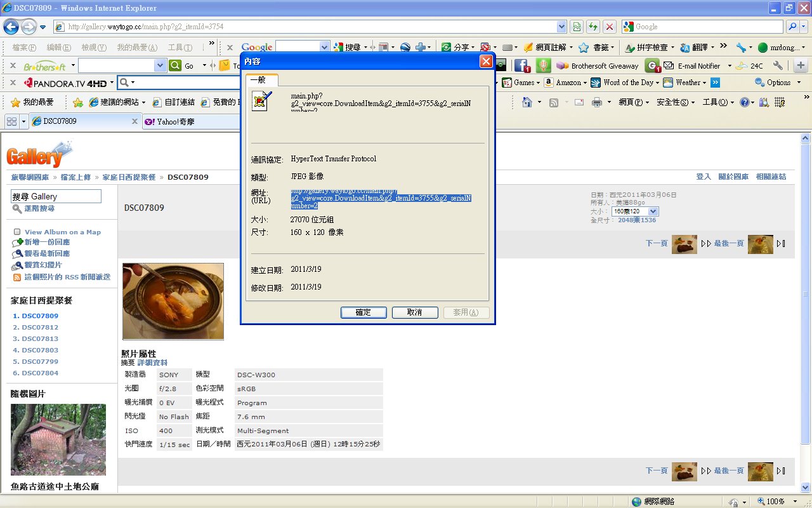Click the green Go search icon
The width and height of the screenshot is (812, 508).
176,65
